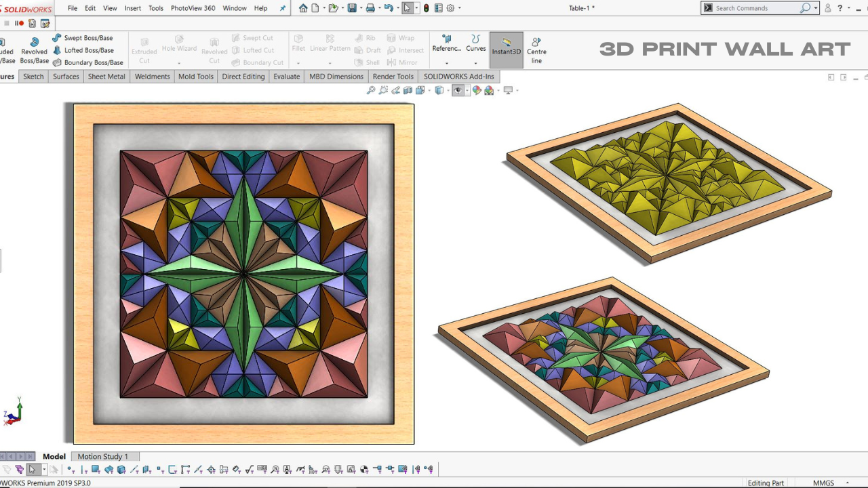Click the Zoom to Area tool
The height and width of the screenshot is (488, 868).
click(x=384, y=89)
